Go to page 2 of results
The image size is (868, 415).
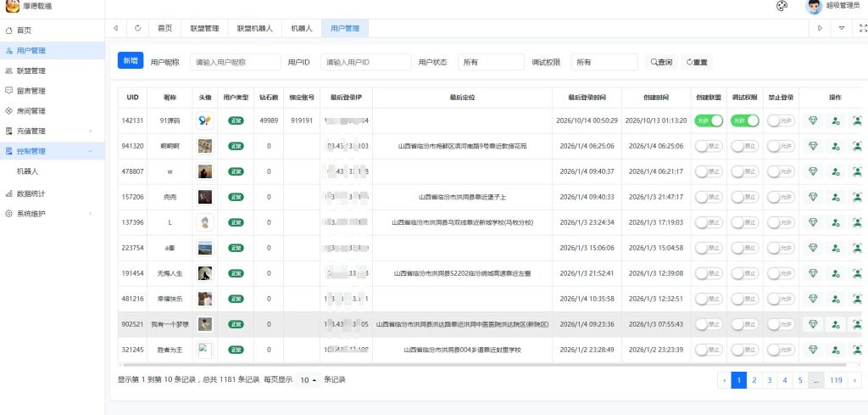754,380
